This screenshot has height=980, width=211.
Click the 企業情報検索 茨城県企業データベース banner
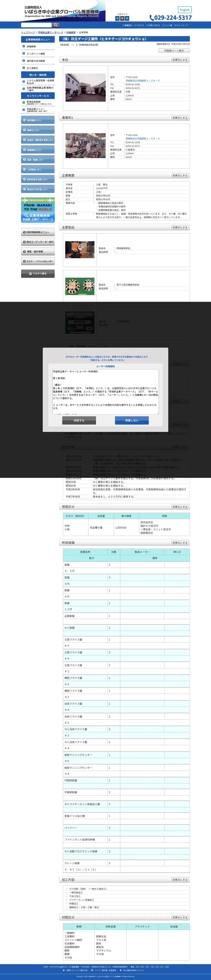(x=38, y=217)
